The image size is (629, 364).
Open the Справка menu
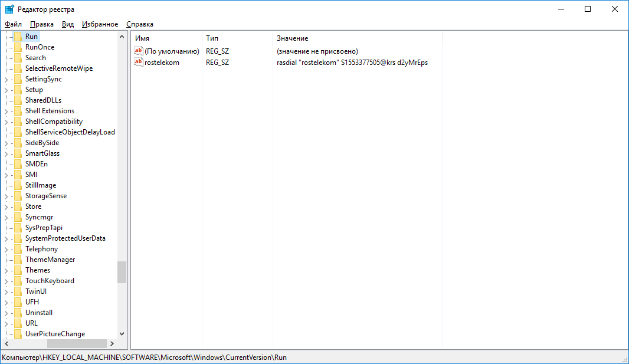pyautogui.click(x=140, y=24)
